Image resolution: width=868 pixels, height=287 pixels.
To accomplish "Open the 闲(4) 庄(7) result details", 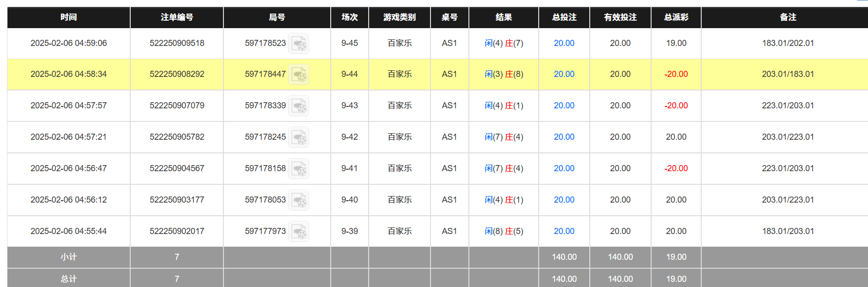I will point(504,43).
